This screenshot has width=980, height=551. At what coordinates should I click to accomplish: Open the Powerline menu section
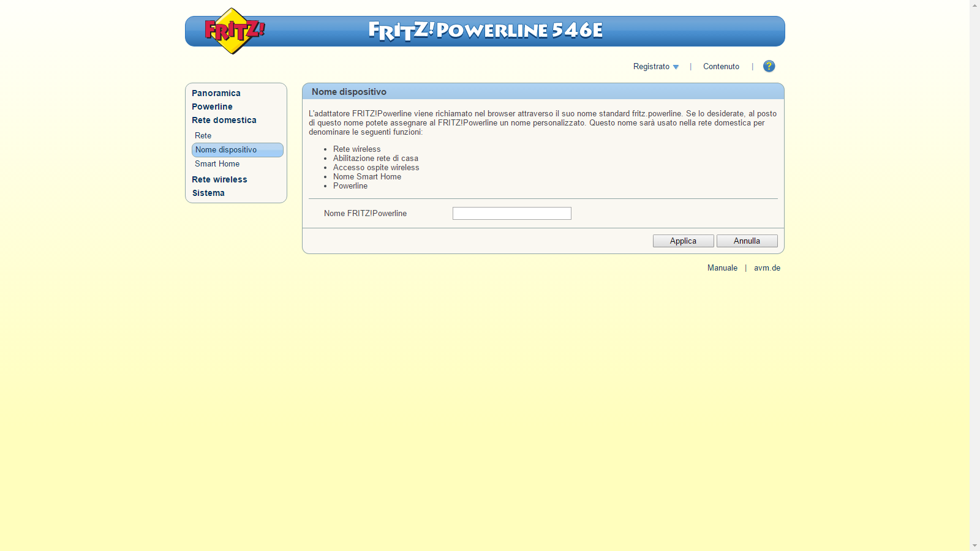pos(212,107)
